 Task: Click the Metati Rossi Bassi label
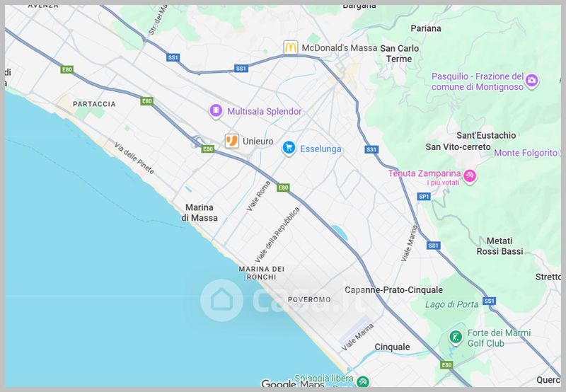click(499, 246)
